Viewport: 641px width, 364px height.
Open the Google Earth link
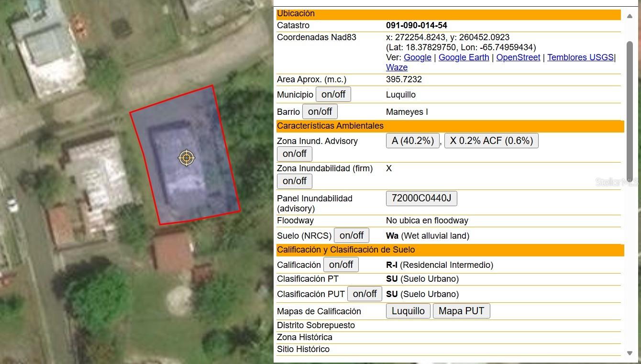[x=464, y=57]
